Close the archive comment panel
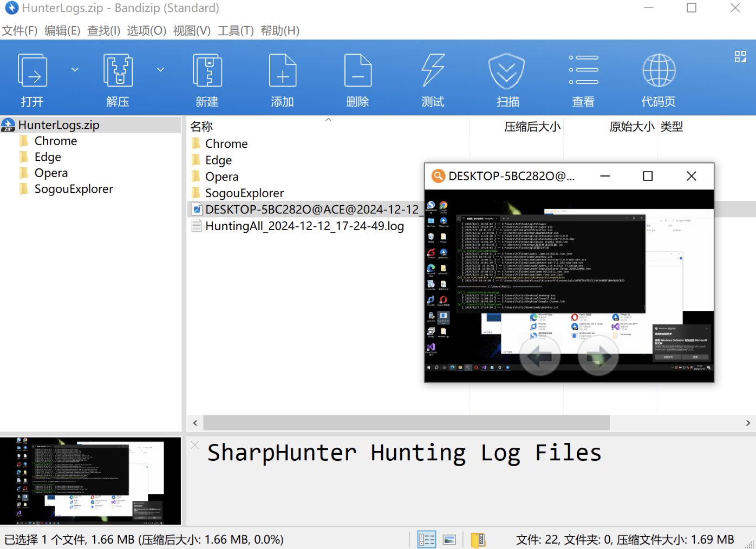 point(195,445)
